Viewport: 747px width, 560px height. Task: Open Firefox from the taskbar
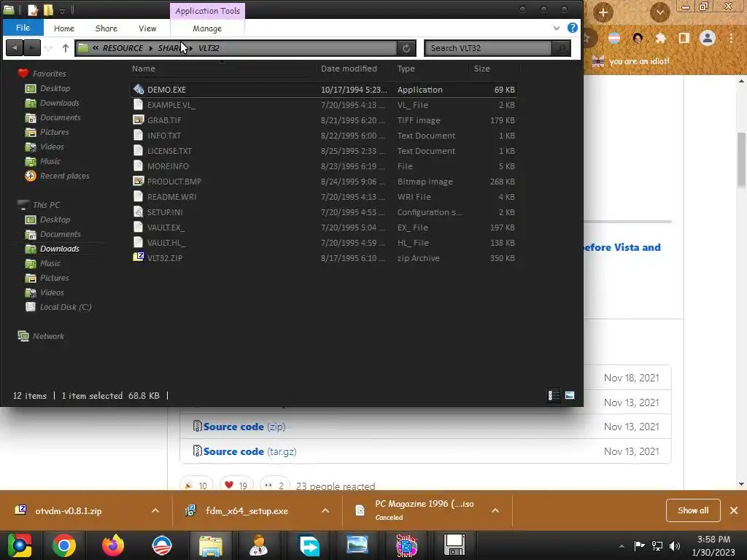113,545
